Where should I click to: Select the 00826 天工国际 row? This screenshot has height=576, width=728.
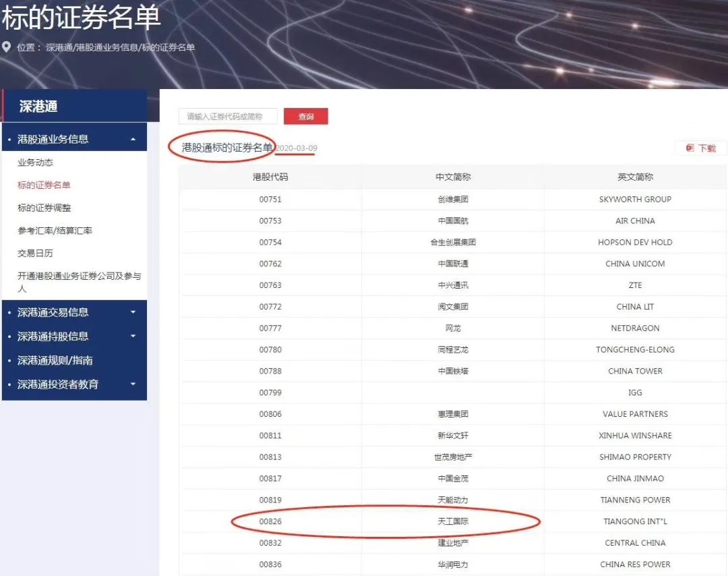point(452,521)
